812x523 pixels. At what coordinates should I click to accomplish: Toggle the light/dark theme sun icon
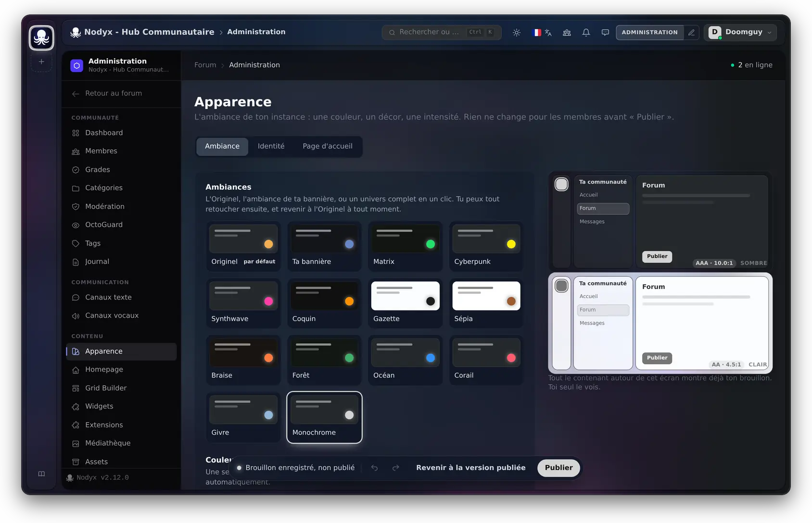(517, 33)
